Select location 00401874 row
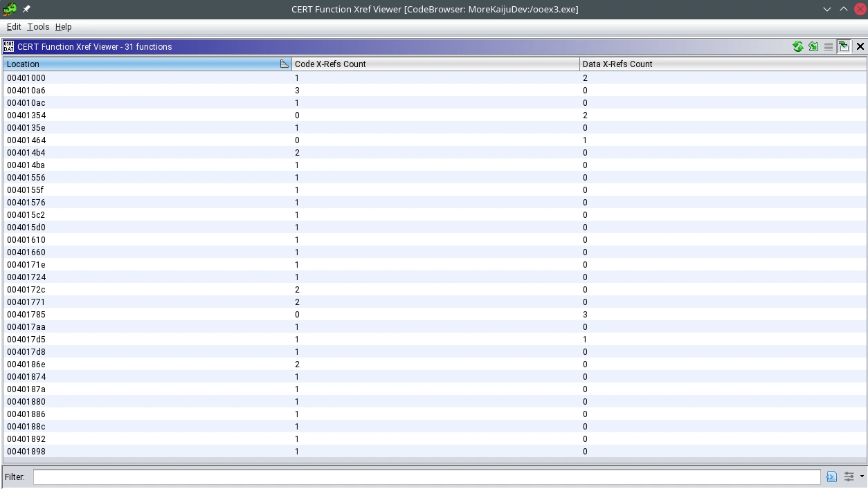Image resolution: width=868 pixels, height=489 pixels. [x=434, y=377]
